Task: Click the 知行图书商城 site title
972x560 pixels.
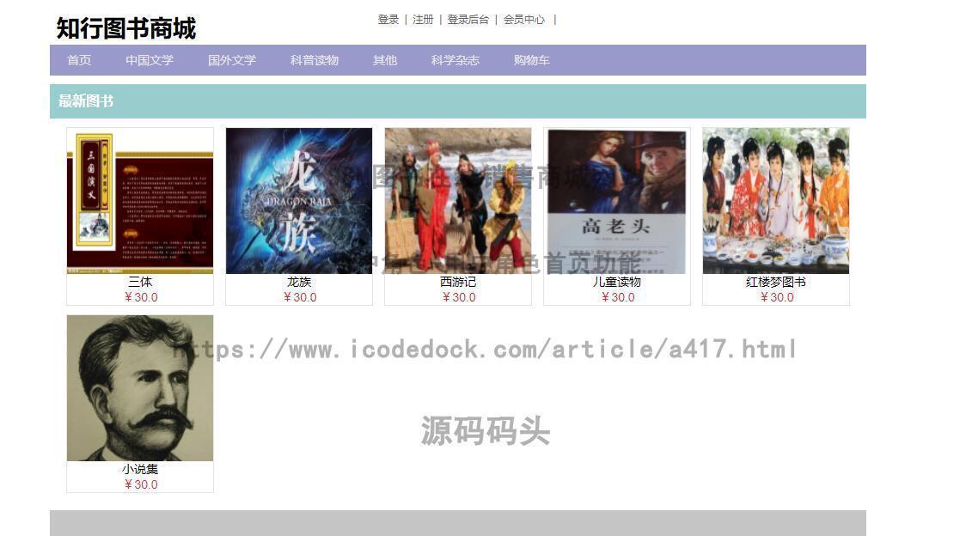Action: pos(125,28)
